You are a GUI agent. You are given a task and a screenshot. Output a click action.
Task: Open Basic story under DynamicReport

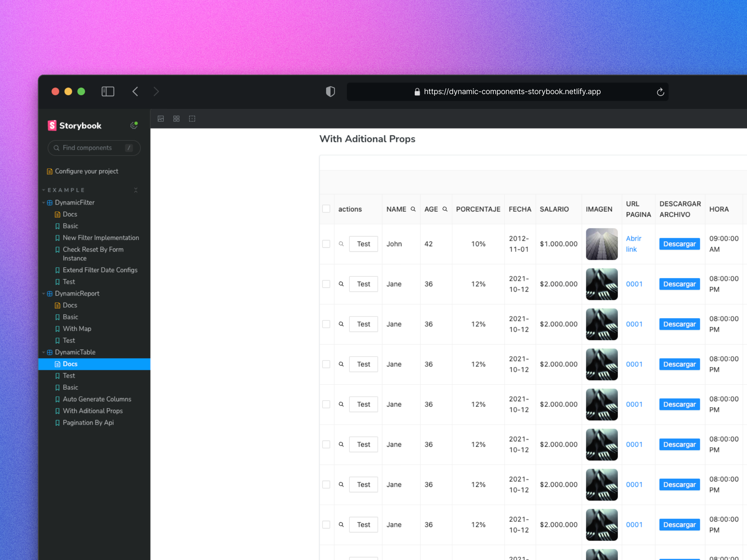(x=70, y=317)
